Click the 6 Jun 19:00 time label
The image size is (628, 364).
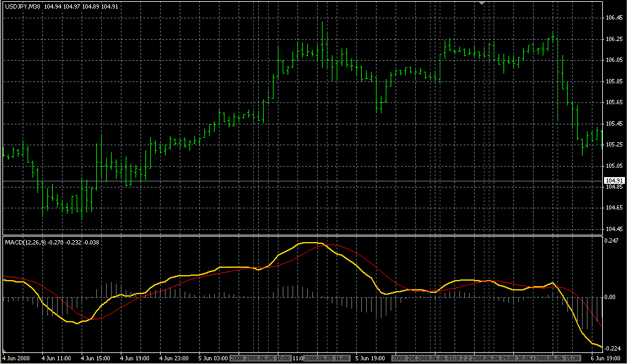click(606, 358)
